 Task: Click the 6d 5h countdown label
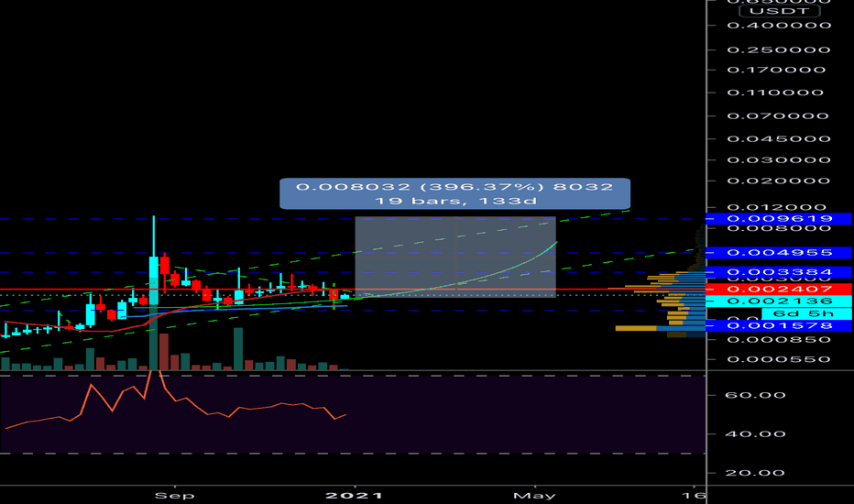click(806, 313)
